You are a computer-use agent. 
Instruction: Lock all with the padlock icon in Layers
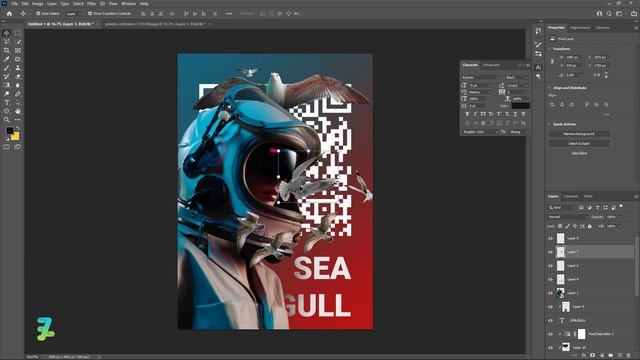pos(589,226)
